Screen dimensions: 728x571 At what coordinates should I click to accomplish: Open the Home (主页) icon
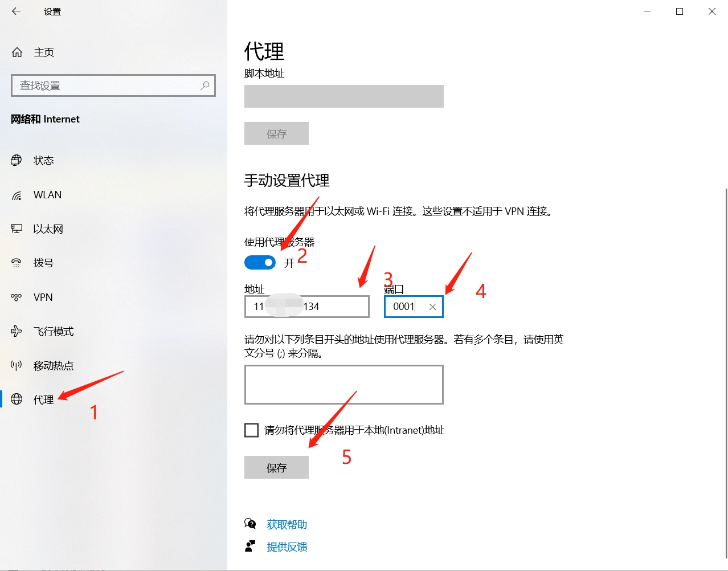(x=17, y=52)
